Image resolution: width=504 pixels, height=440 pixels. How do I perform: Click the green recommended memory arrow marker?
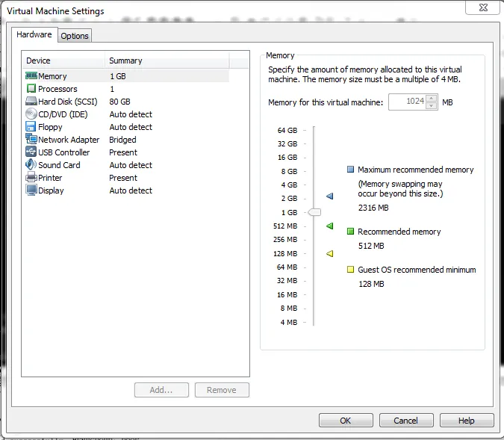pos(330,226)
